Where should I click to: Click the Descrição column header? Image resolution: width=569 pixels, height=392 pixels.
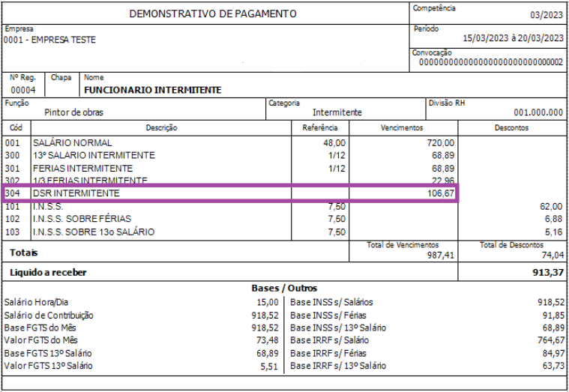click(161, 127)
